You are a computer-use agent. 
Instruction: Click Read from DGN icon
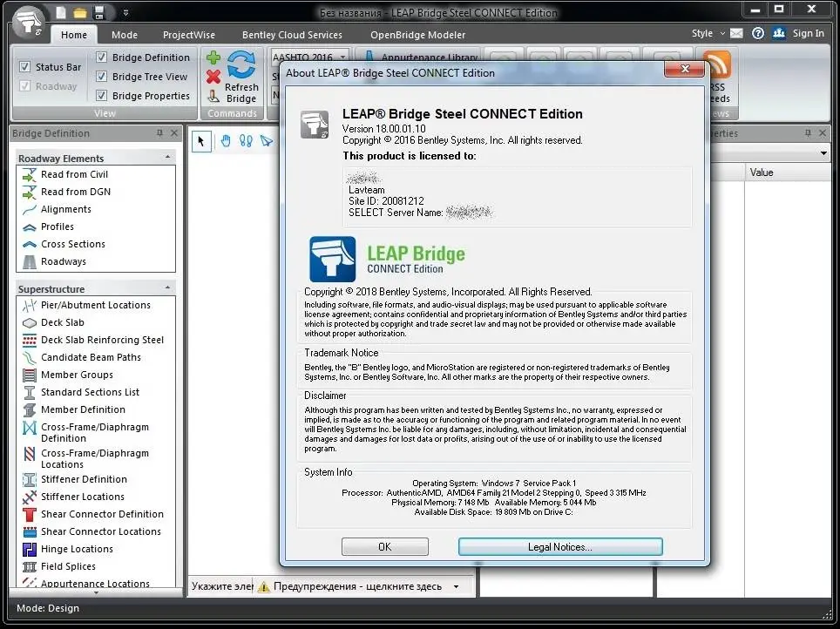30,192
